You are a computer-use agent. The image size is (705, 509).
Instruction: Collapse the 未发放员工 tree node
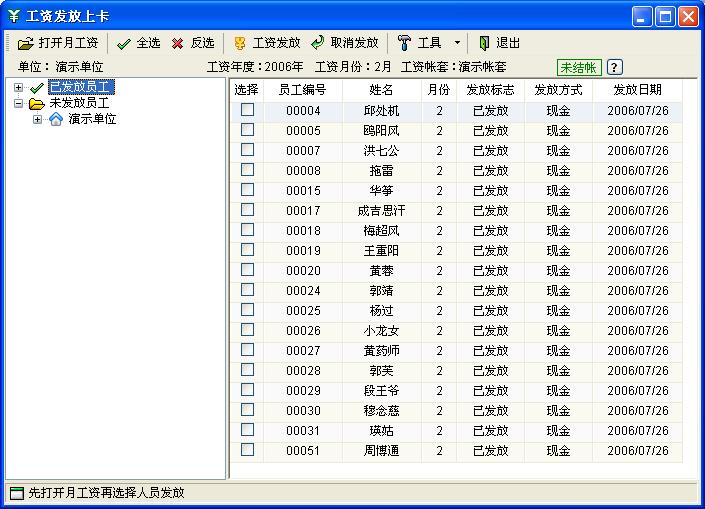pos(18,103)
